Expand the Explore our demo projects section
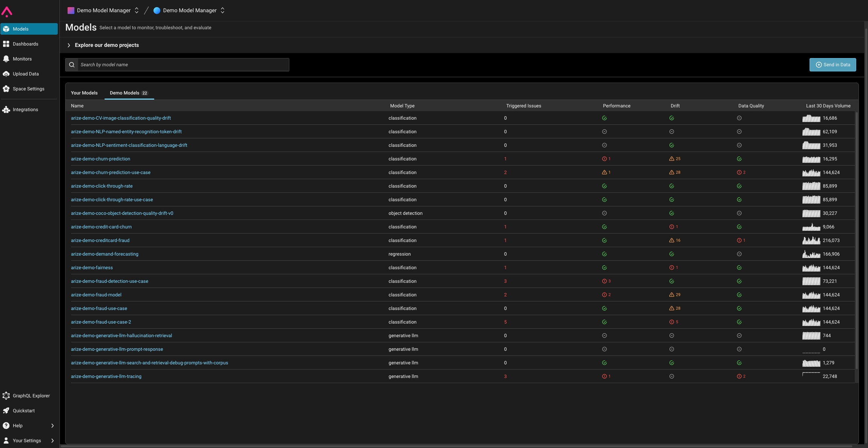 point(69,45)
